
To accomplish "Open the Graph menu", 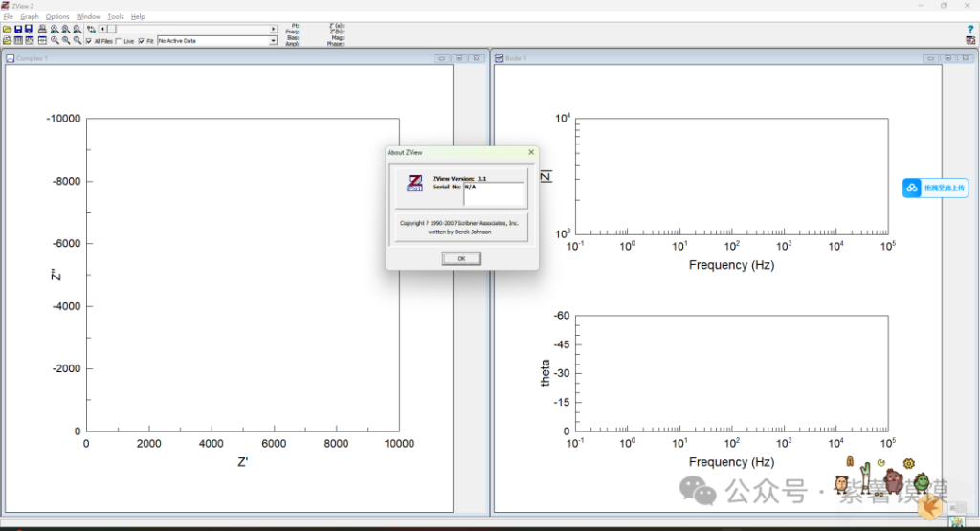I will click(x=30, y=16).
